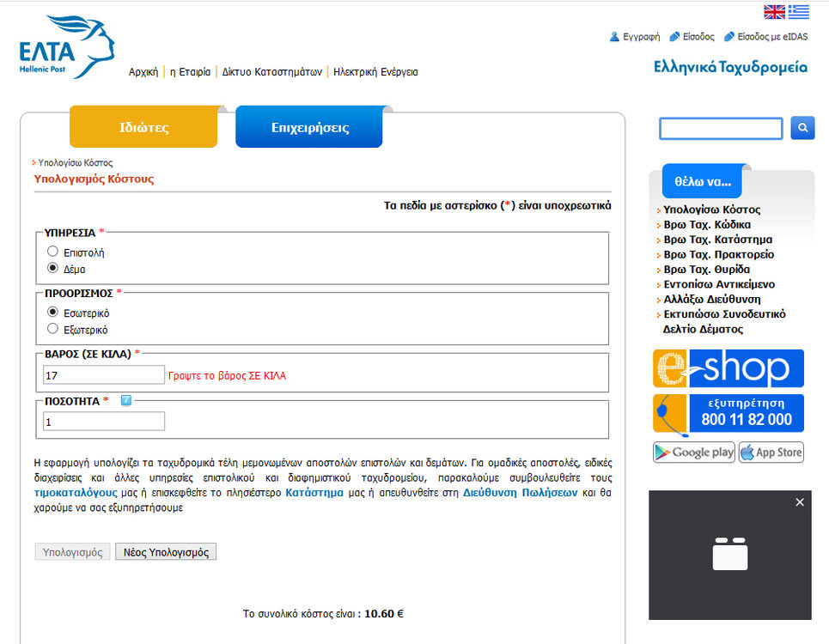Open the App Store badge

point(771,453)
